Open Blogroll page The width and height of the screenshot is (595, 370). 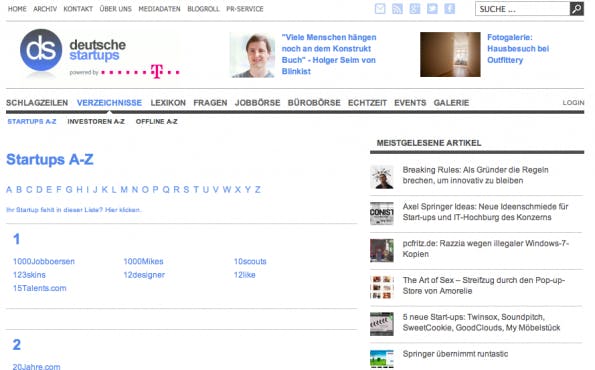click(x=203, y=9)
